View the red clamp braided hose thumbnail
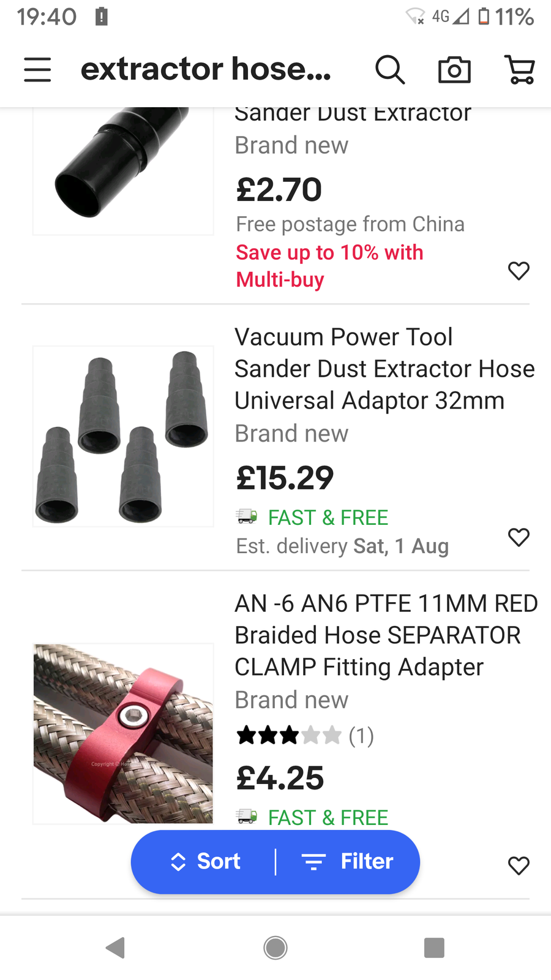Screen dimensions: 551x980 click(123, 733)
